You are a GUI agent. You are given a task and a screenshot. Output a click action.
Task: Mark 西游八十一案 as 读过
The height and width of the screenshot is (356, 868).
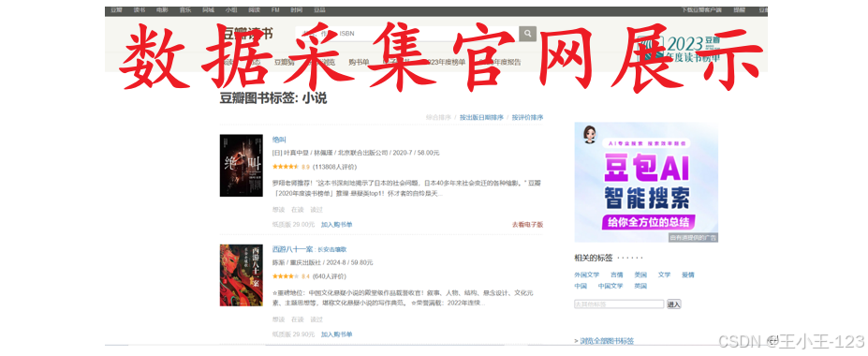[x=316, y=319]
